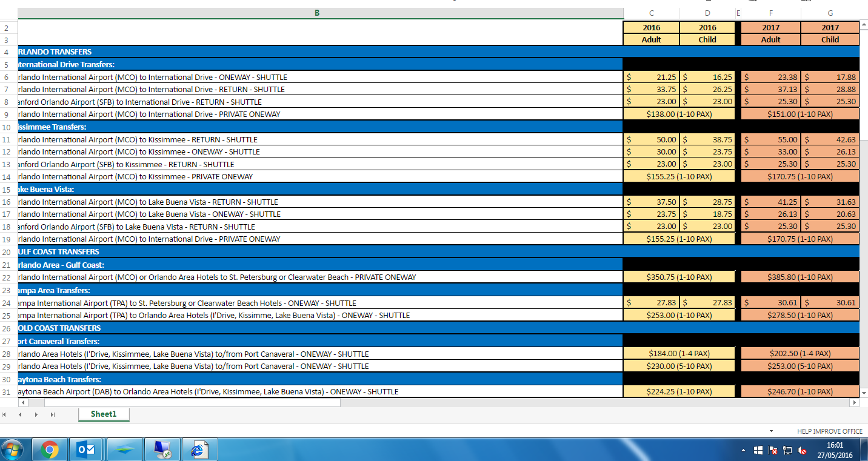Open network status icon in system tray

tap(787, 451)
